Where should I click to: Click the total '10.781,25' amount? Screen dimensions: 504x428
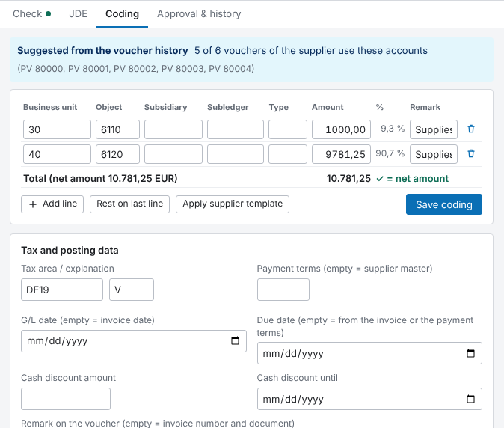tap(348, 179)
